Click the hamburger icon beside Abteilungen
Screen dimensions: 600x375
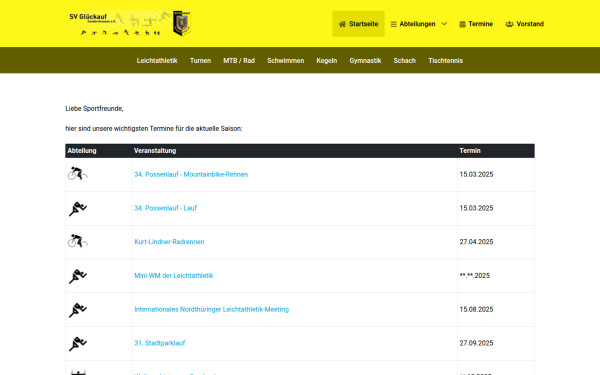click(393, 24)
